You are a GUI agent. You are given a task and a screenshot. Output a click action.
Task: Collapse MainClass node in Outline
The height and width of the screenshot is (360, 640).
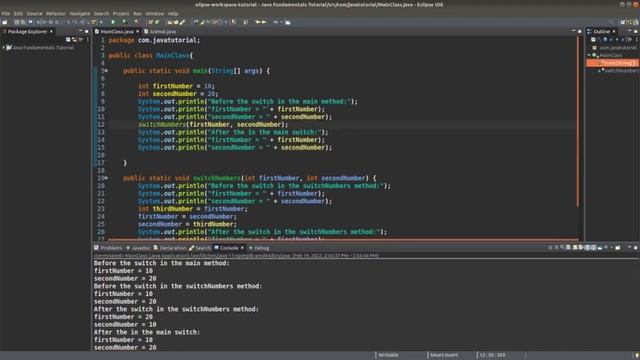pos(589,55)
